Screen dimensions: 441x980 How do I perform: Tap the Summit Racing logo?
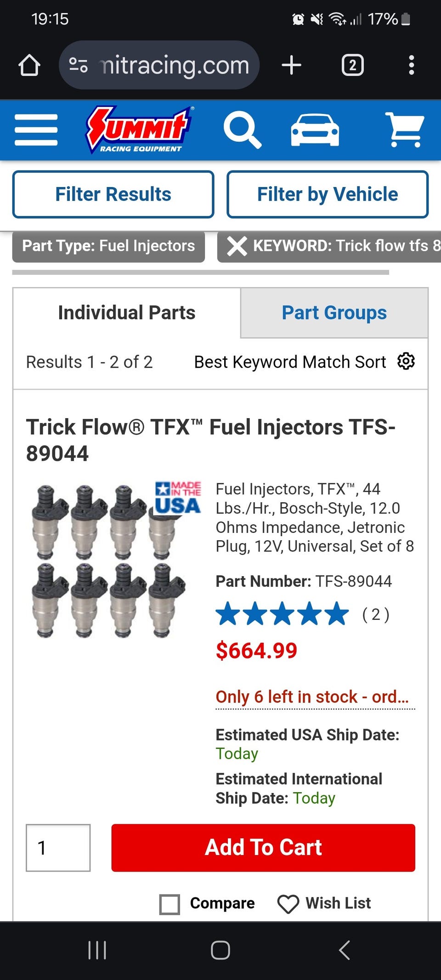(x=140, y=130)
